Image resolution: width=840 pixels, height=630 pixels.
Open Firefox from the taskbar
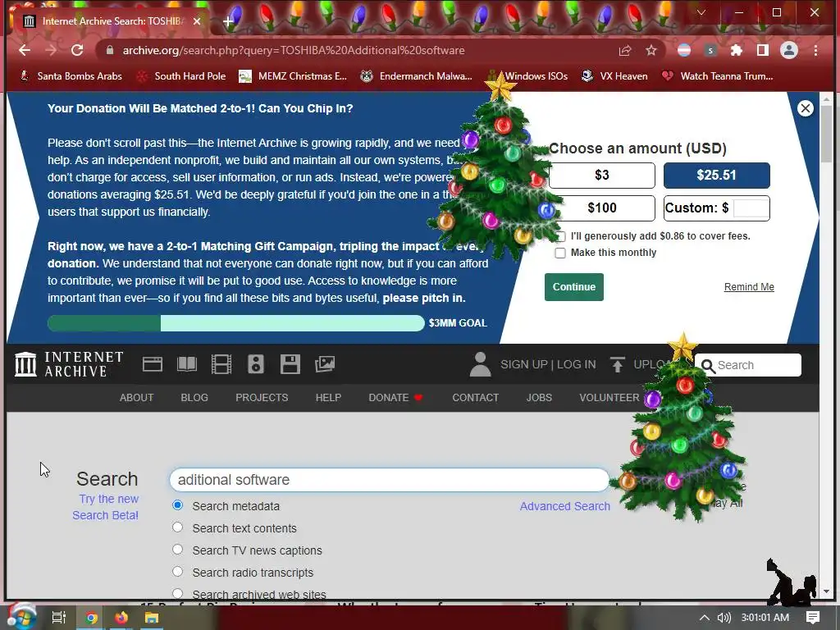click(x=121, y=618)
